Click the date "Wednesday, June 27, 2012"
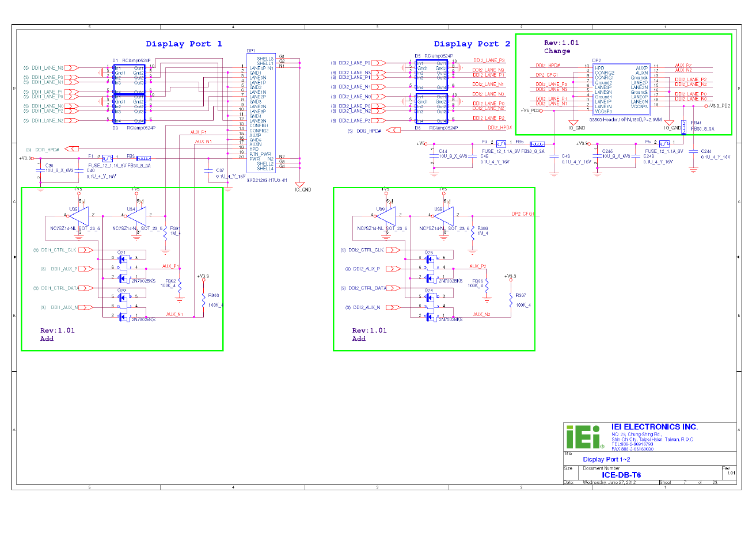Screen dimensions: 756x534 (x=609, y=482)
